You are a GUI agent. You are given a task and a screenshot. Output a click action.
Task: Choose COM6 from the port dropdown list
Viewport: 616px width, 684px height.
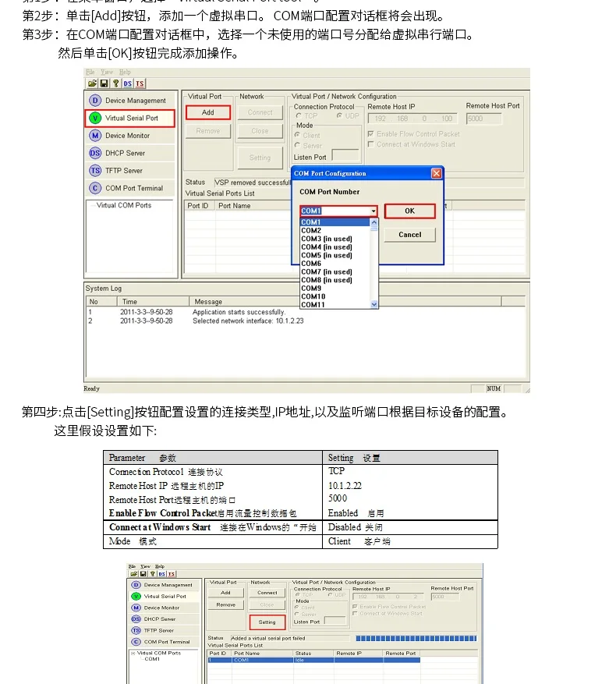335,264
